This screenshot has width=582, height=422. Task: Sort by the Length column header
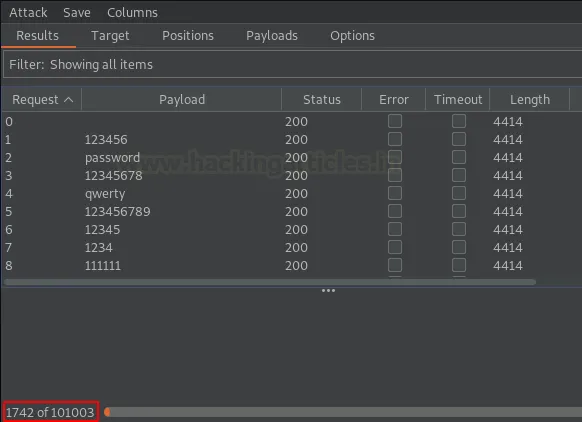tap(530, 99)
